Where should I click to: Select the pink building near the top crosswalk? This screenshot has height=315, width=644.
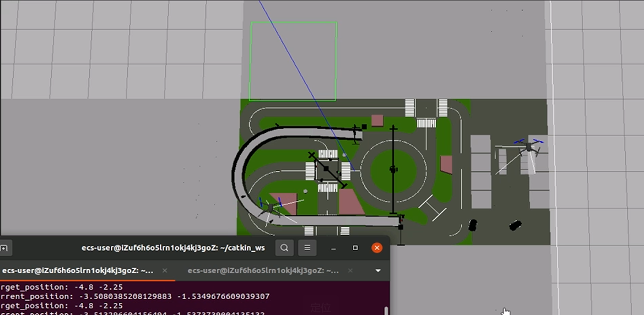coord(377,121)
